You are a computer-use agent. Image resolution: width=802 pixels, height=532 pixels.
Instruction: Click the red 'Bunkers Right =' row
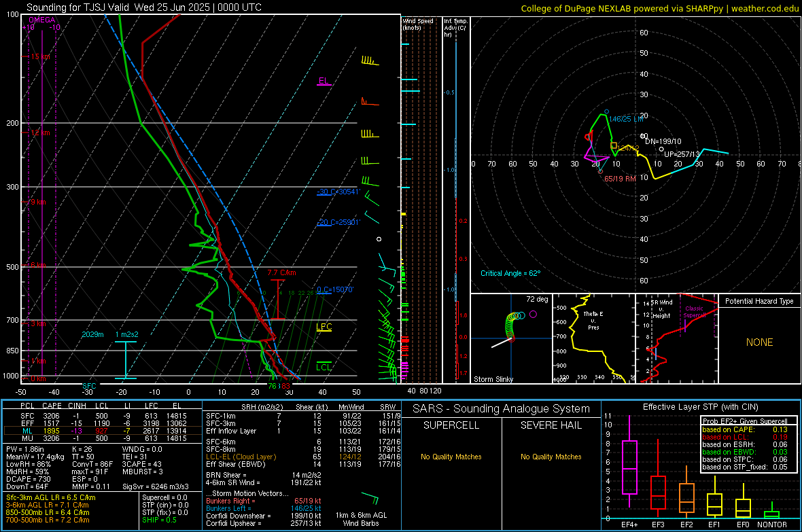264,501
